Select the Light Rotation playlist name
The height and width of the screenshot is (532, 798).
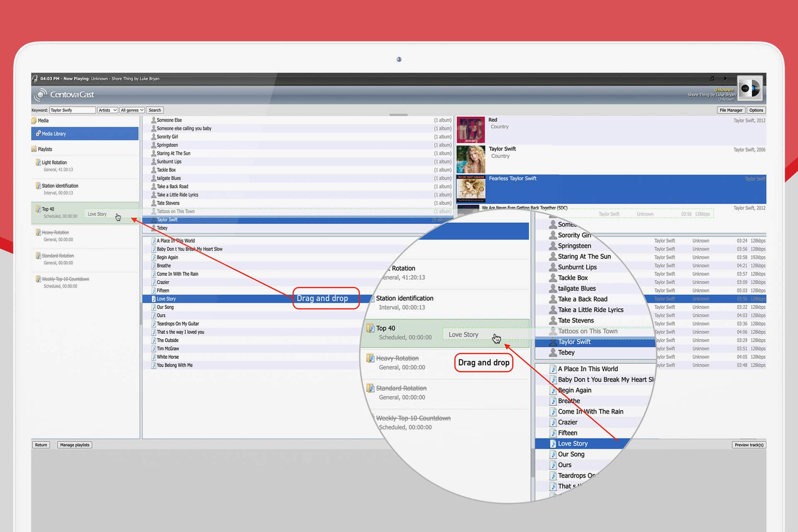click(54, 163)
